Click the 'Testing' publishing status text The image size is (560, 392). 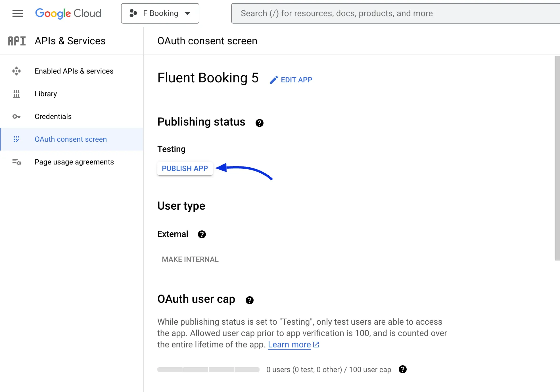pos(172,149)
